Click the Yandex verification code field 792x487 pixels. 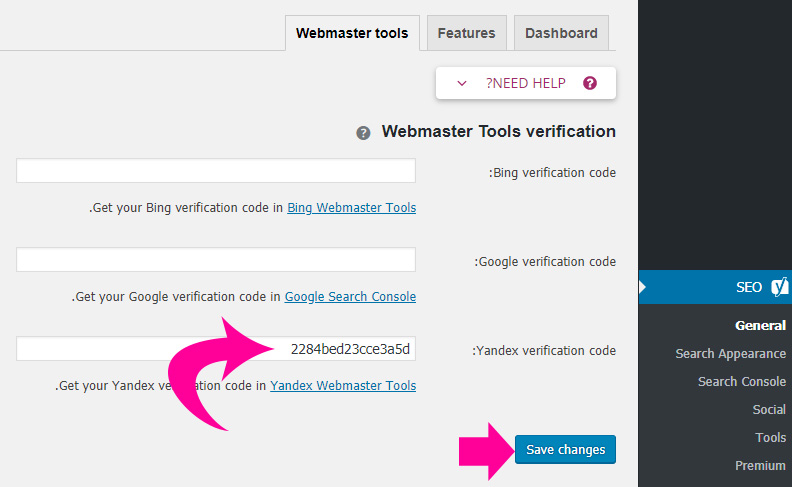point(216,349)
